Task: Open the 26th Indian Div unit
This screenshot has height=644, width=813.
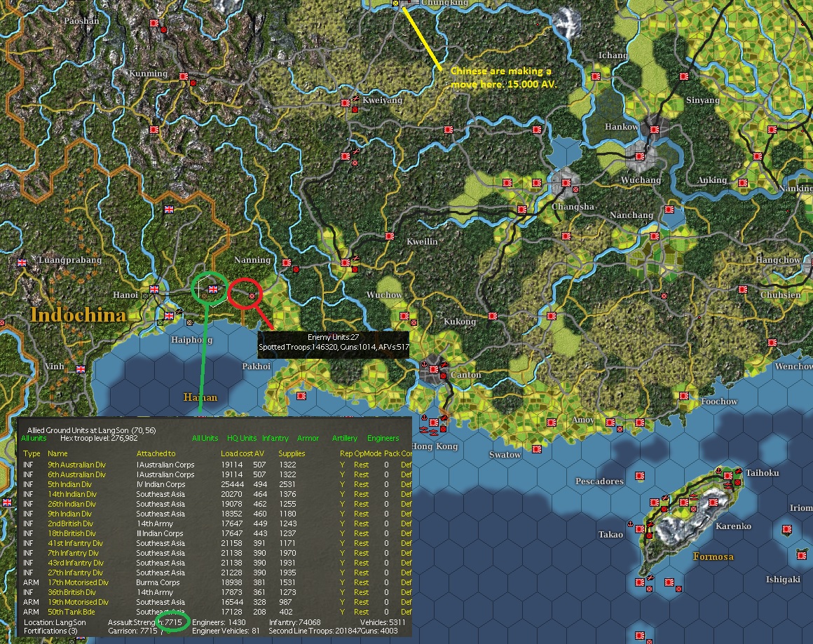Action: click(x=71, y=504)
